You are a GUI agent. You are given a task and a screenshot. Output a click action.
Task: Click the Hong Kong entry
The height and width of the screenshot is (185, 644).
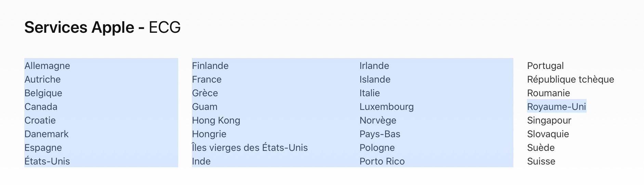click(216, 120)
